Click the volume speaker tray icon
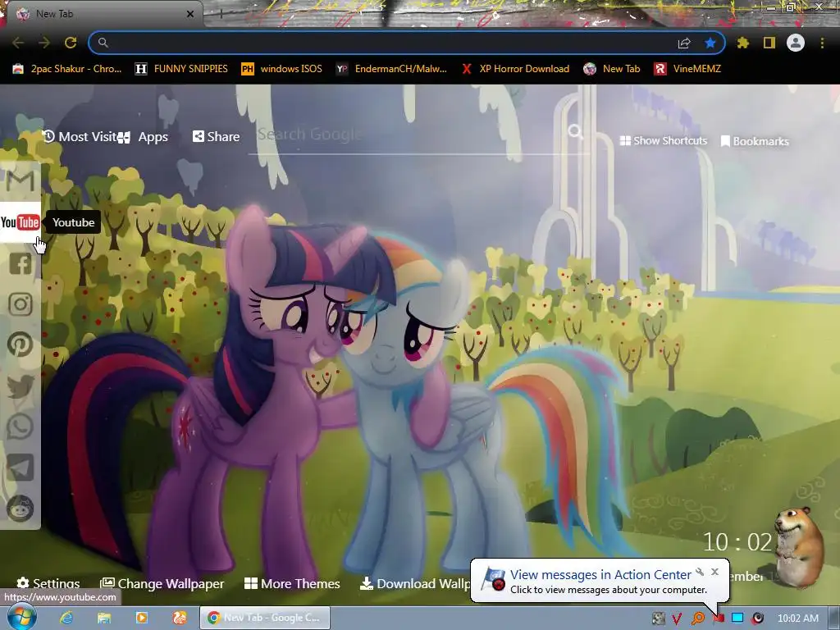This screenshot has width=840, height=630. coord(757,619)
